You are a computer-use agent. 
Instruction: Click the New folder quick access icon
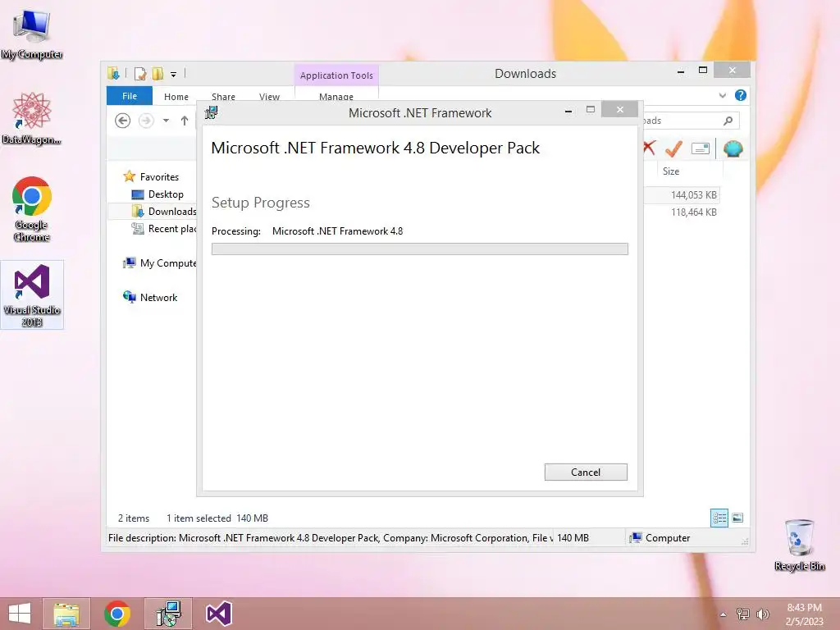[x=157, y=73]
